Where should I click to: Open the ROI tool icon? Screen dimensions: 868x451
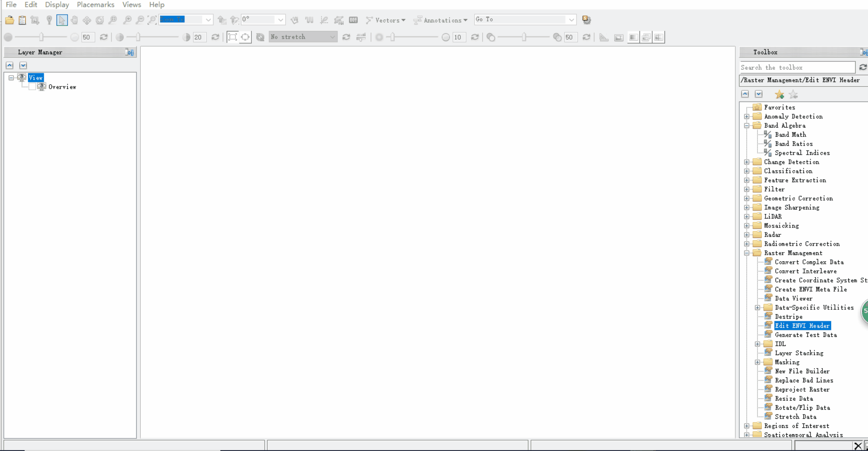click(x=339, y=20)
